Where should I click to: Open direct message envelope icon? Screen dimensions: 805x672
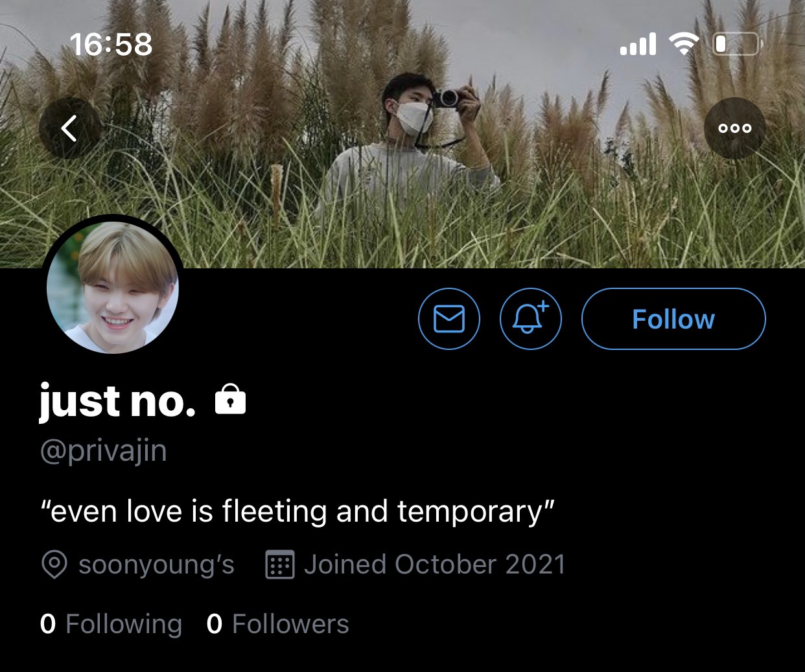449,319
